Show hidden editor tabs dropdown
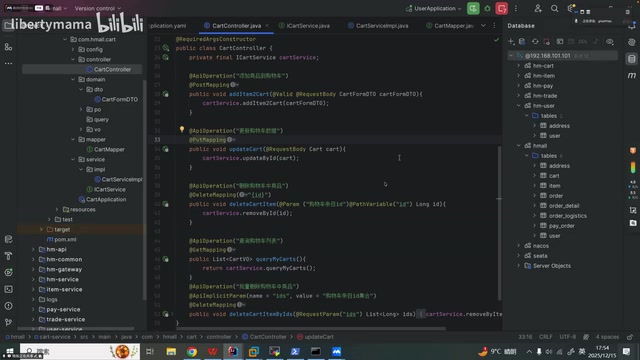Screen dimensions: 640x360 click(x=483, y=25)
